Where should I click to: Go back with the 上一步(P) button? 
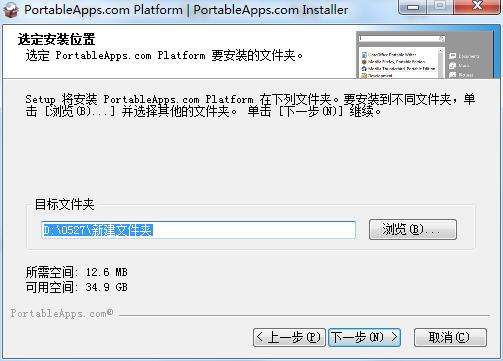[289, 337]
